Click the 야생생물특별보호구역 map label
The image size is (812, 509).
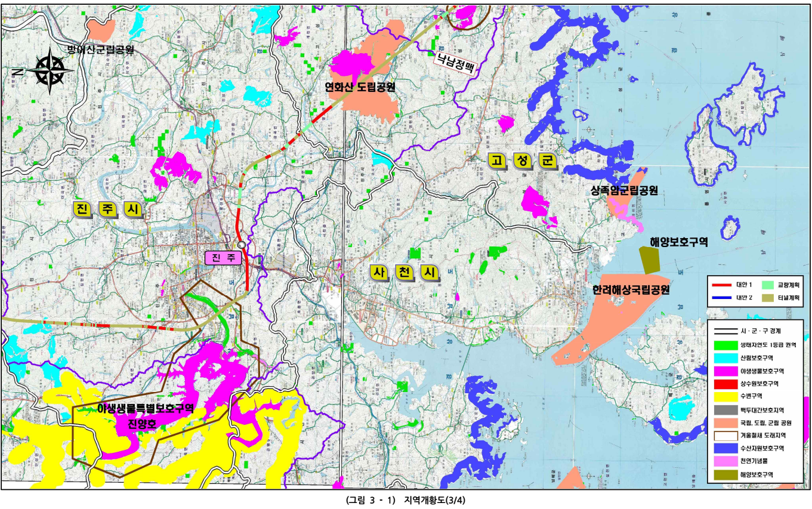click(x=146, y=409)
